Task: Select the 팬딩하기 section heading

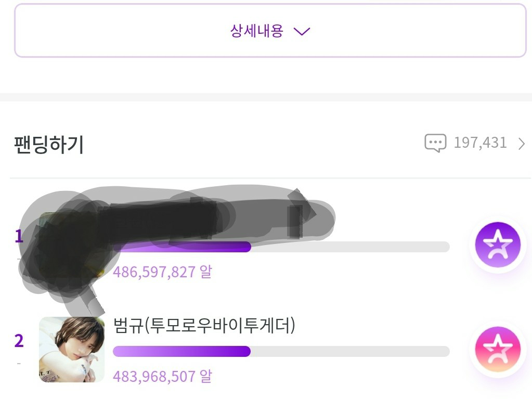Action: 49,144
